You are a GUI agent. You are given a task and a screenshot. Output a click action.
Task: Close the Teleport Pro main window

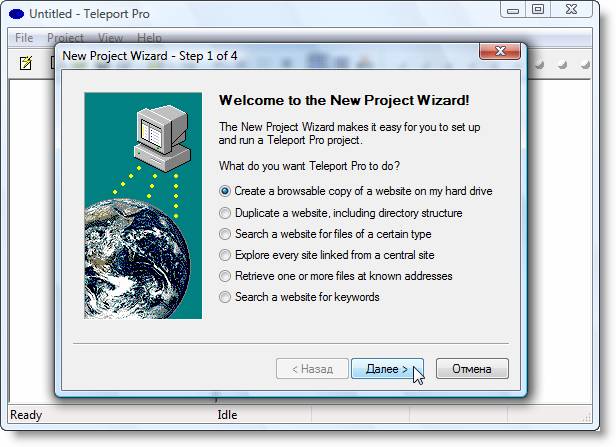572,9
